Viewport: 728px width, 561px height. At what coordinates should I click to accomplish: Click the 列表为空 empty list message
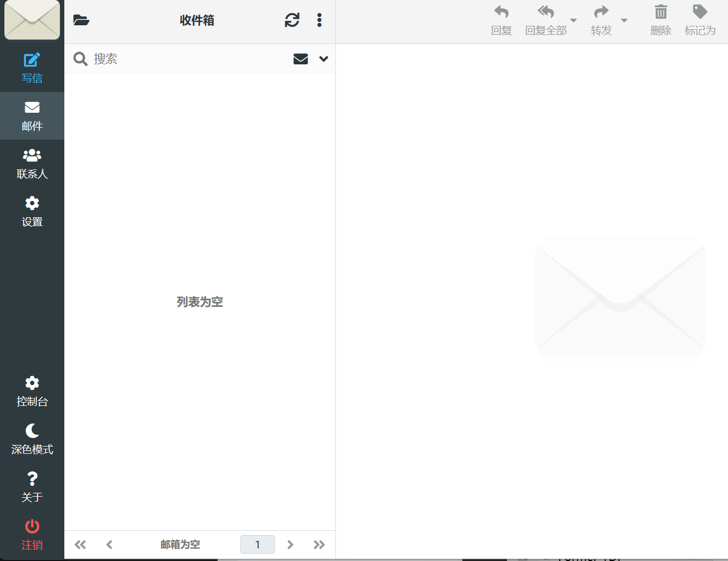point(200,302)
